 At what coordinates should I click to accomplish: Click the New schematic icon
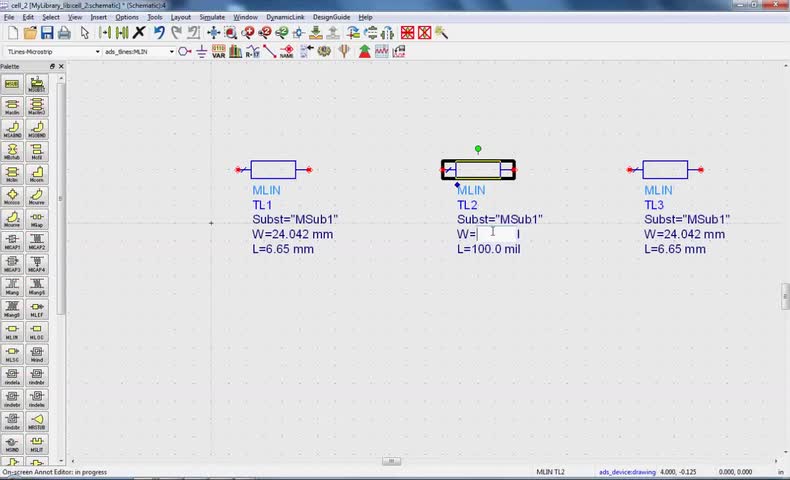coord(13,33)
